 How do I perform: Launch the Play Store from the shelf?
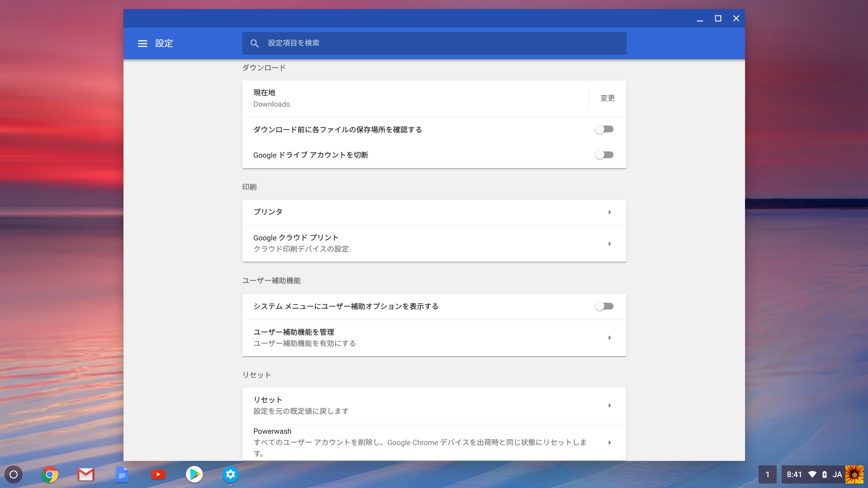tap(194, 474)
